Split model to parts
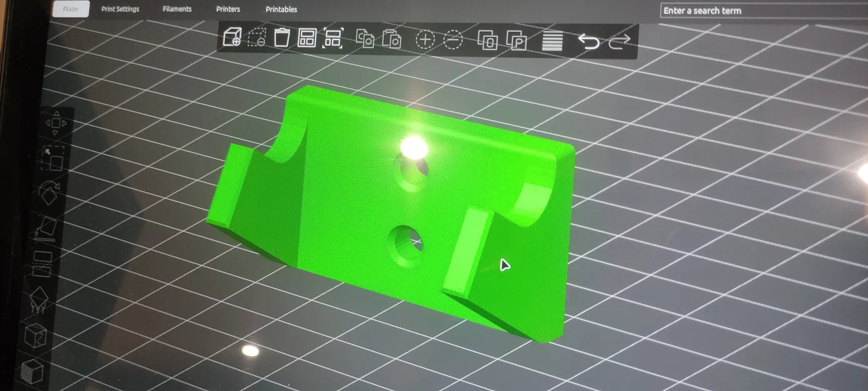 pyautogui.click(x=516, y=41)
